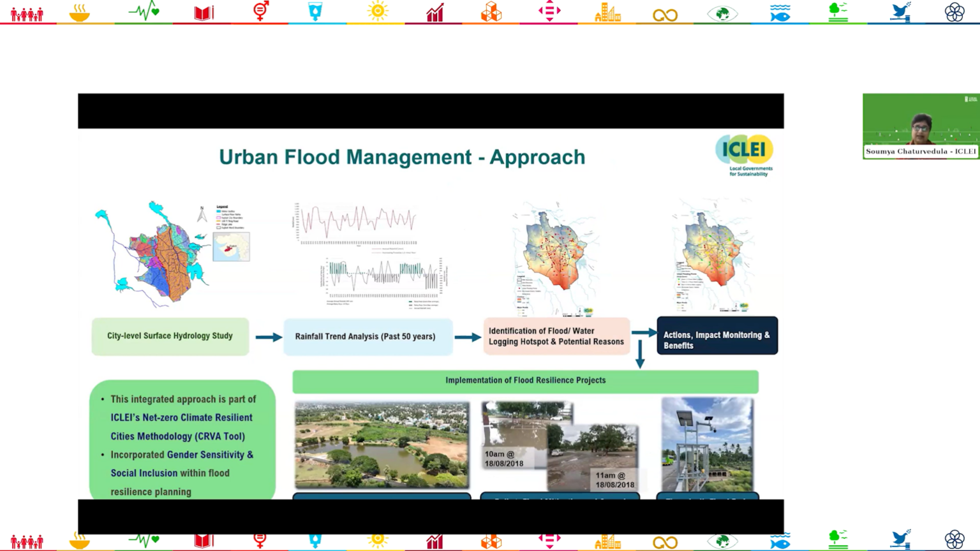Click the Zero Hunger bowl icon in top strip
980x551 pixels.
pos(80,13)
